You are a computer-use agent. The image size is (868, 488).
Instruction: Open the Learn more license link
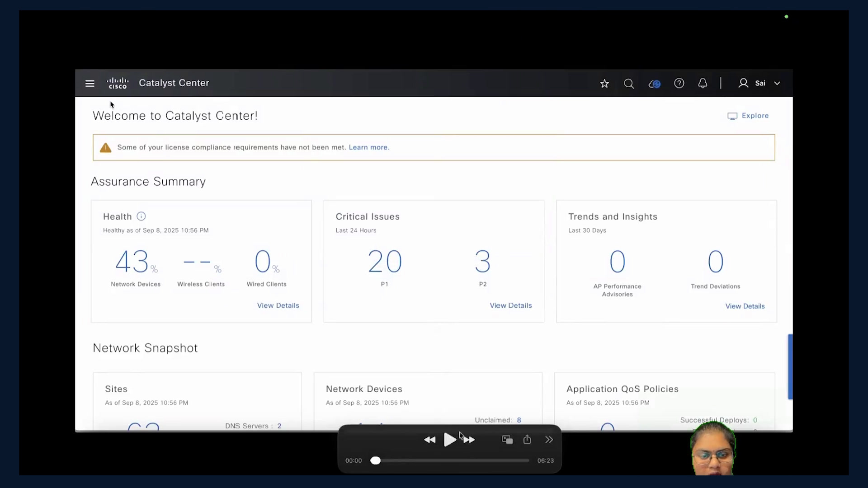(369, 147)
